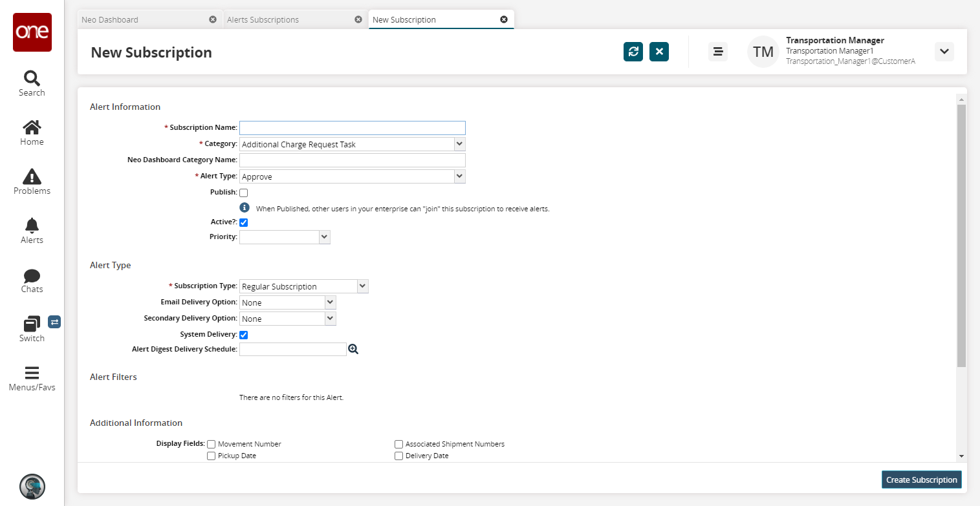Click the Search magnifier icon in sidebar
980x506 pixels.
pos(32,79)
